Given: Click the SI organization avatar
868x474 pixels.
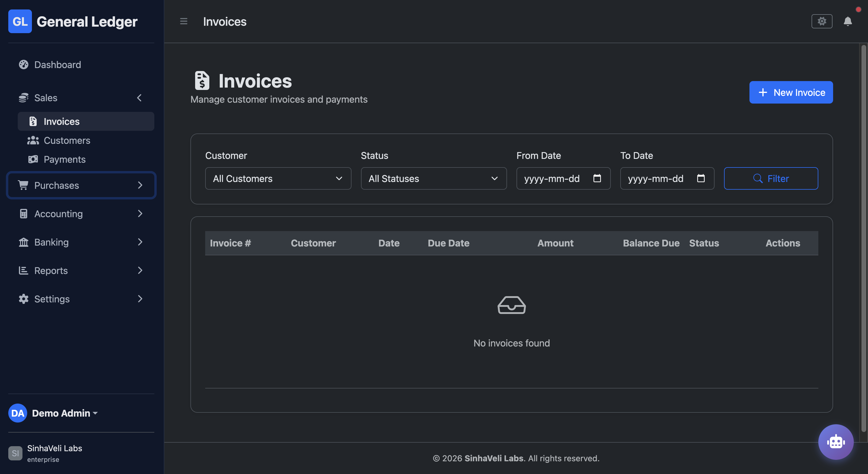Looking at the screenshot, I should click(15, 453).
